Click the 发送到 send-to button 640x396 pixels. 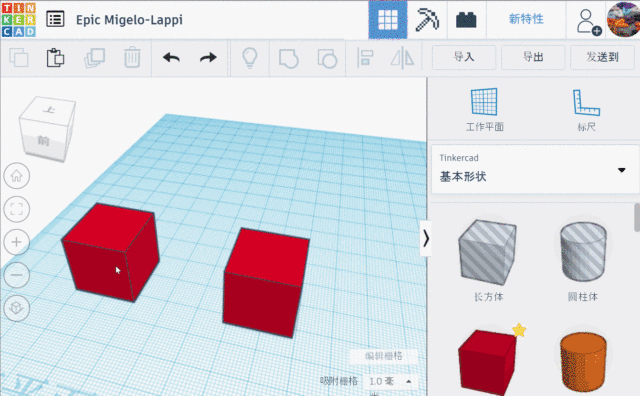click(602, 57)
